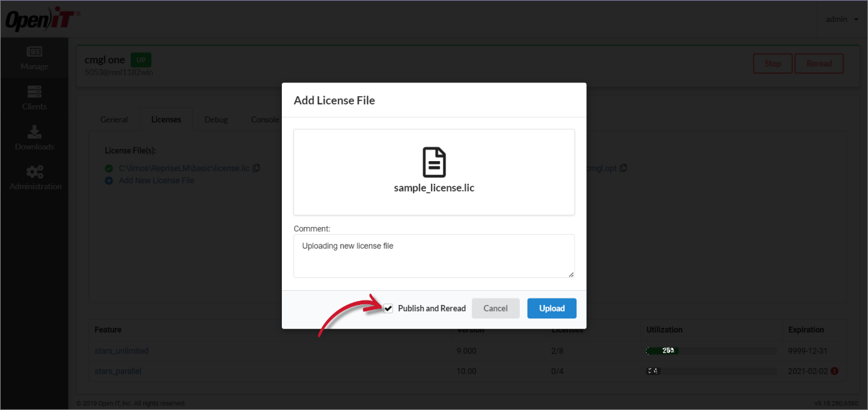Switch to the Licenses tab
Viewport: 868px width, 410px height.
tap(166, 120)
